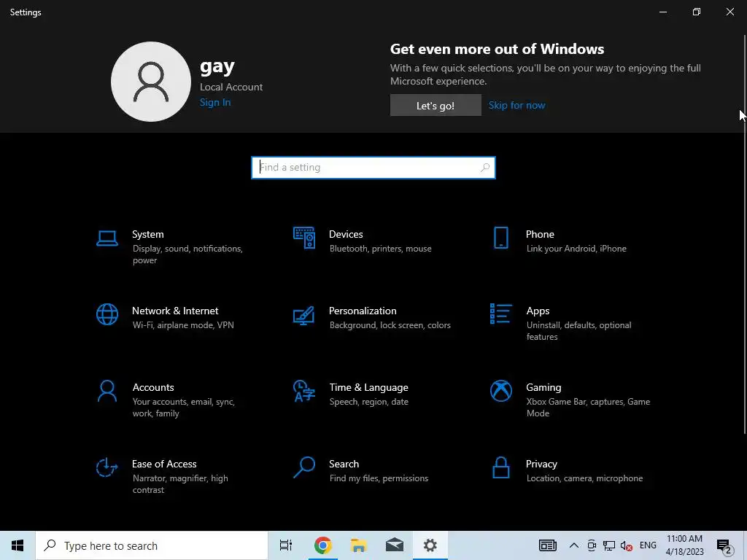Image resolution: width=747 pixels, height=560 pixels.
Task: Open the Ease of Access icon
Action: pyautogui.click(x=107, y=467)
